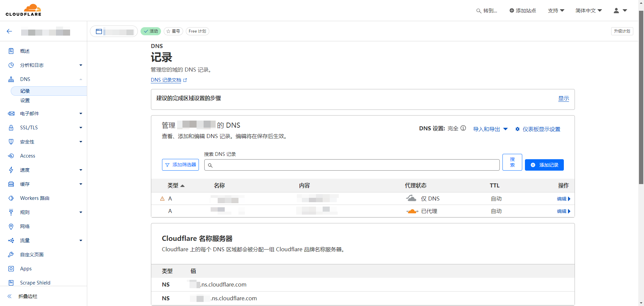Go back using the left arrow icon

(9, 31)
